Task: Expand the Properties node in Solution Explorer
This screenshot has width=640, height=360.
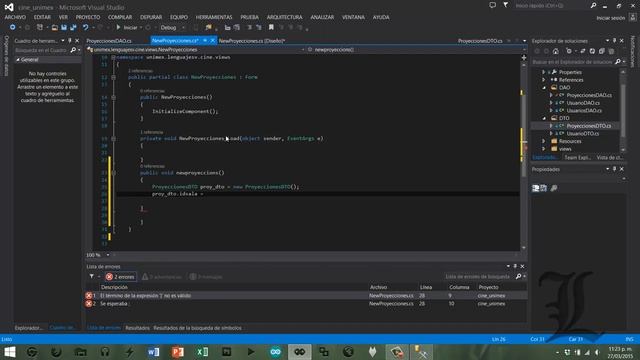Action: [543, 72]
